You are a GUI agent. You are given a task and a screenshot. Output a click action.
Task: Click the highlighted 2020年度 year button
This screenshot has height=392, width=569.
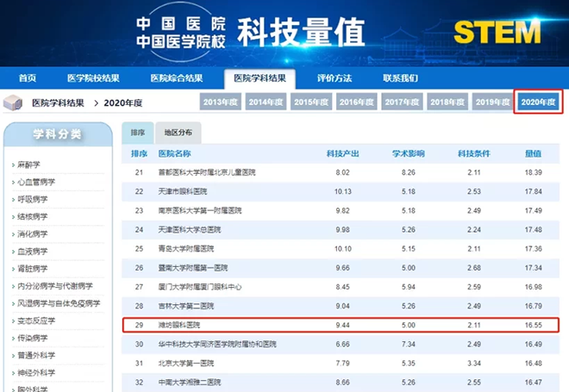click(x=539, y=103)
